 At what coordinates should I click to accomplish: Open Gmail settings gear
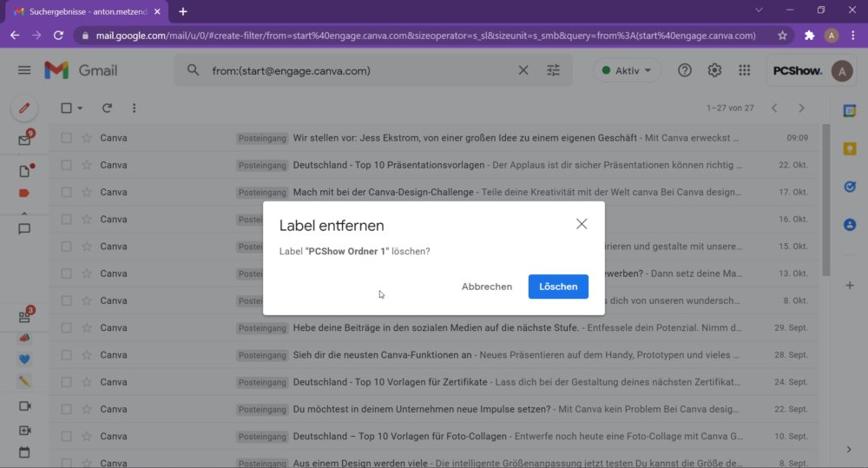(x=714, y=70)
